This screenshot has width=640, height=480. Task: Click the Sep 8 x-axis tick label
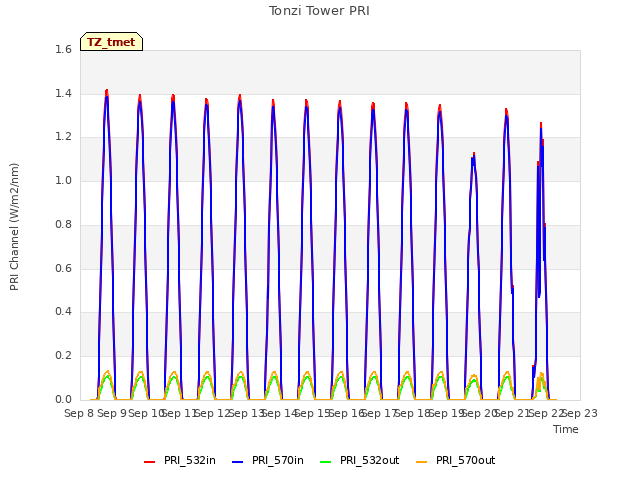(x=80, y=413)
